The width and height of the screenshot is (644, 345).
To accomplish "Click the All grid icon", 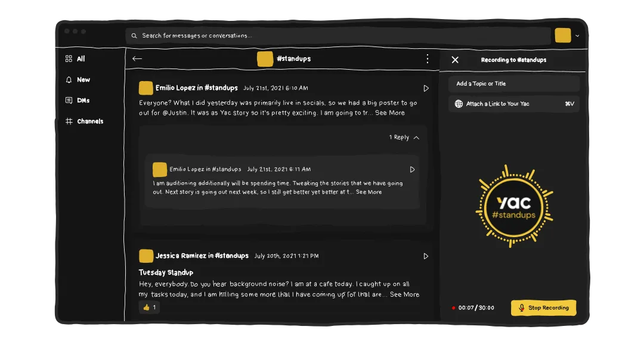I will [69, 58].
